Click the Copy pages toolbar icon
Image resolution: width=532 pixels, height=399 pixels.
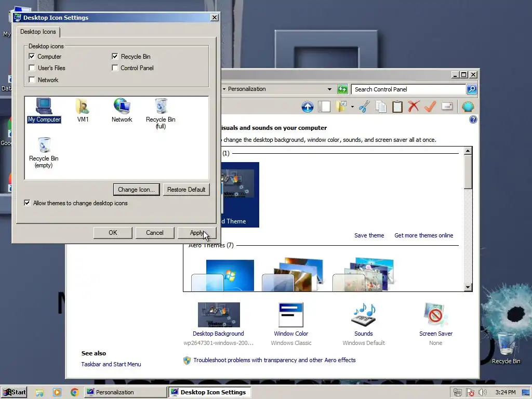click(381, 107)
